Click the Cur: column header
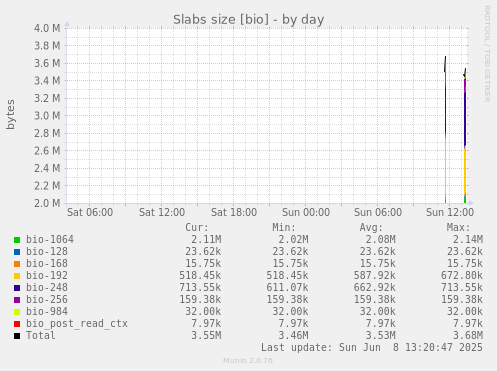Screen dimensions: 497x371 [197, 228]
